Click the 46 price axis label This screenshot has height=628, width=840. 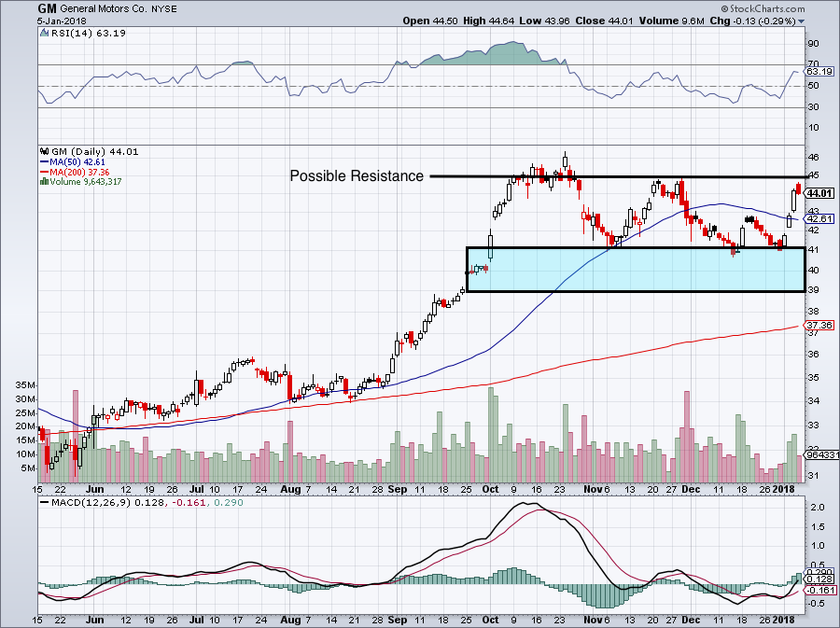[813, 158]
